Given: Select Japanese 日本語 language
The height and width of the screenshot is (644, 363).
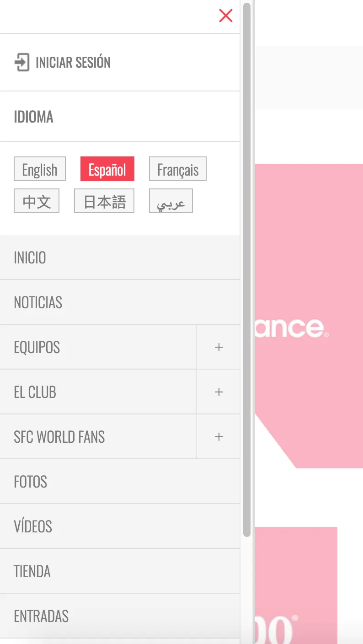Looking at the screenshot, I should pos(104,201).
